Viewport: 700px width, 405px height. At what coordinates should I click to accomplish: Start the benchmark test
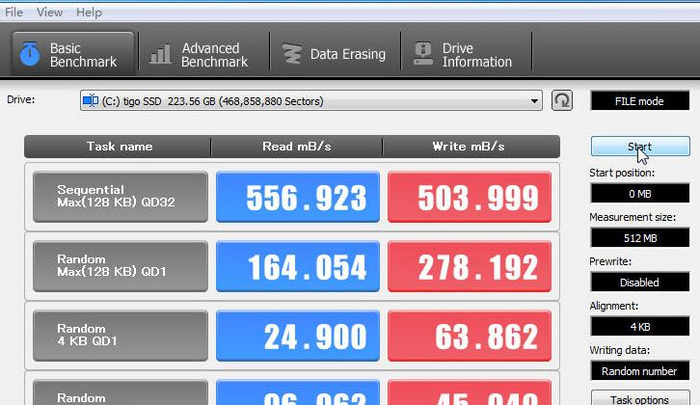pos(639,146)
